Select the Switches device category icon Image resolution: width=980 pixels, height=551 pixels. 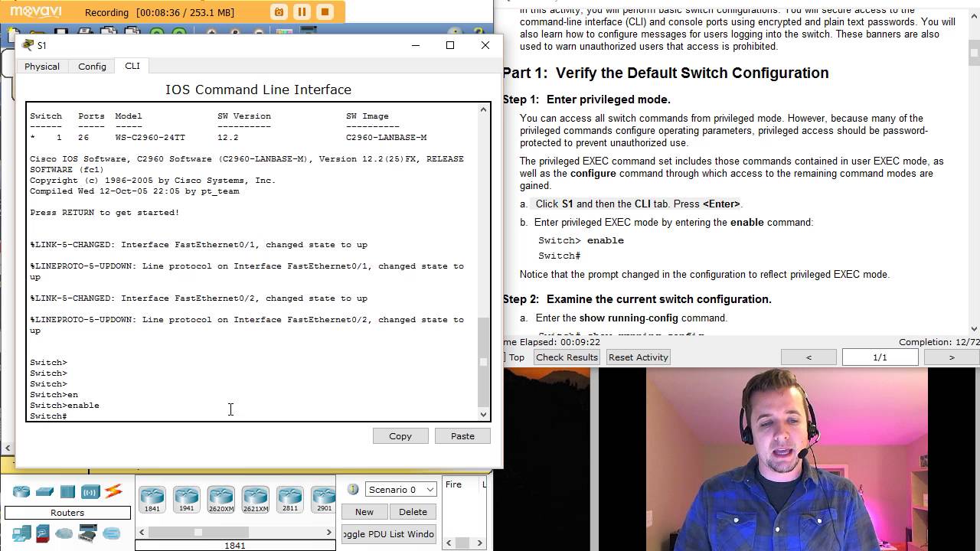[x=45, y=492]
